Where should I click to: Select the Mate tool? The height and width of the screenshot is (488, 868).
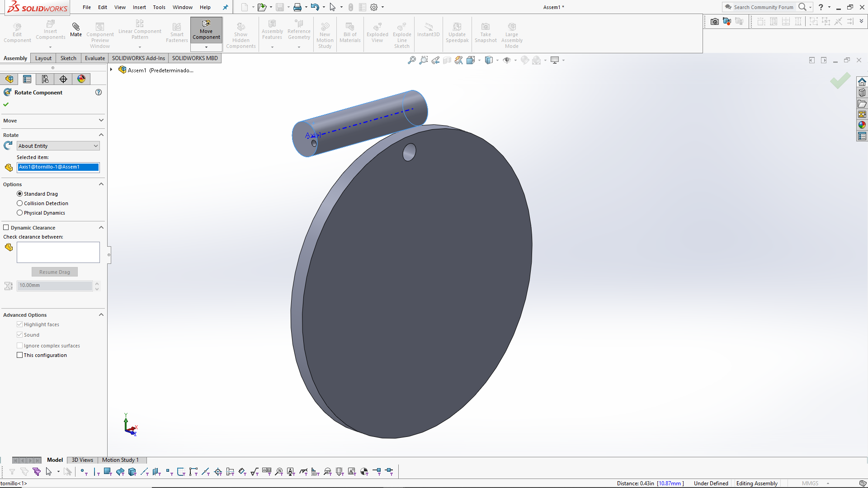[75, 33]
